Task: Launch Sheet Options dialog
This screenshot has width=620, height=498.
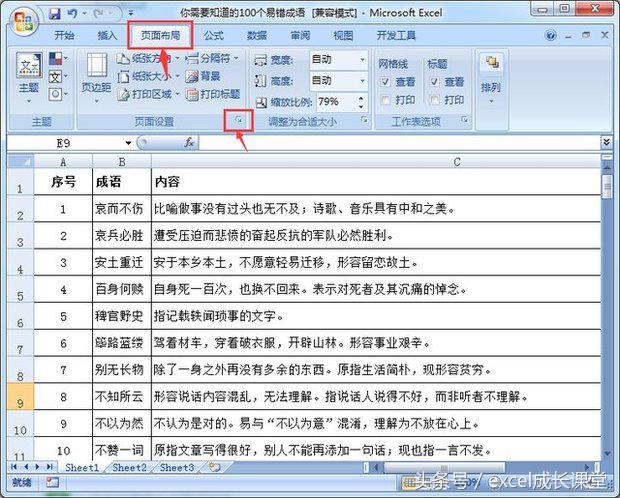Action: 465,119
